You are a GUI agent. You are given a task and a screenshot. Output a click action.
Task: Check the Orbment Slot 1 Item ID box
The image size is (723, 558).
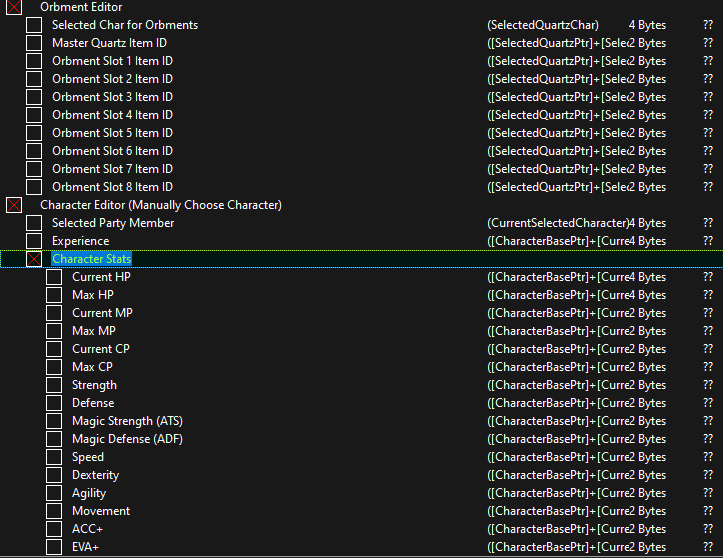tap(34, 61)
